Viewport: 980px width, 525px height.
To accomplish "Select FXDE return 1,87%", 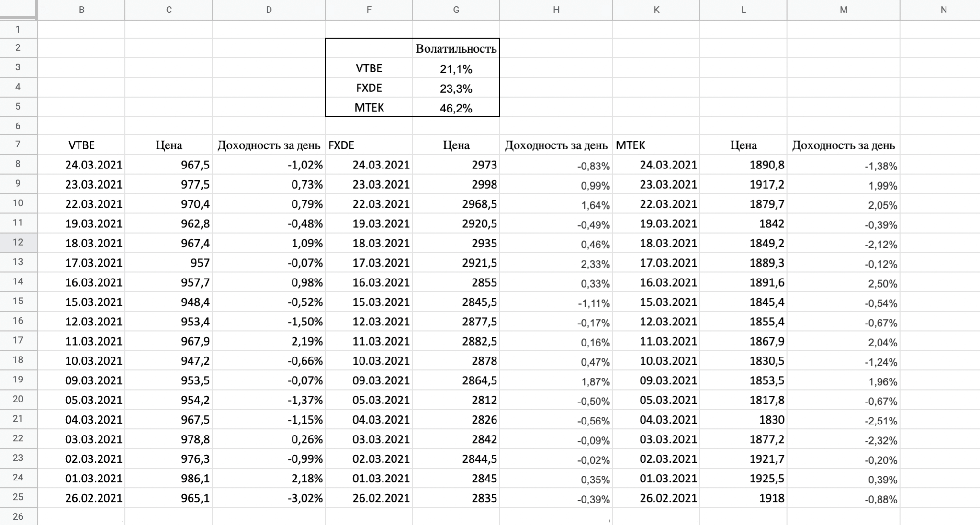I will click(x=556, y=380).
